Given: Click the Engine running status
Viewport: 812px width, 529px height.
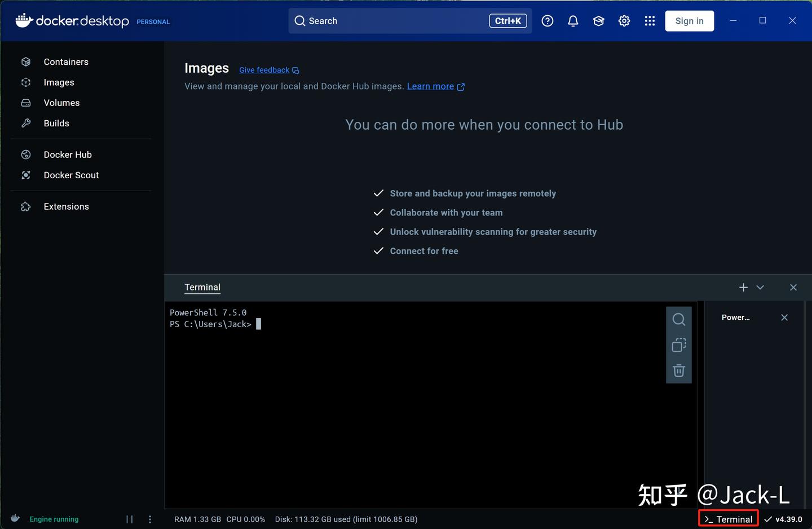Looking at the screenshot, I should click(x=54, y=519).
